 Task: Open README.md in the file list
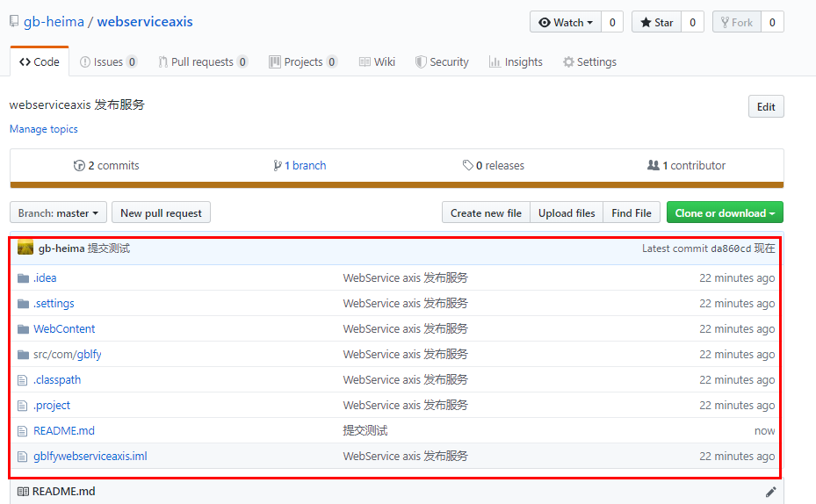click(64, 430)
